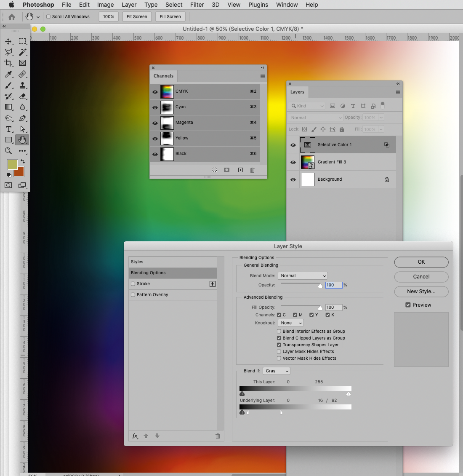Screen dimensions: 463x476
Task: Click the New Style button
Action: (x=421, y=291)
